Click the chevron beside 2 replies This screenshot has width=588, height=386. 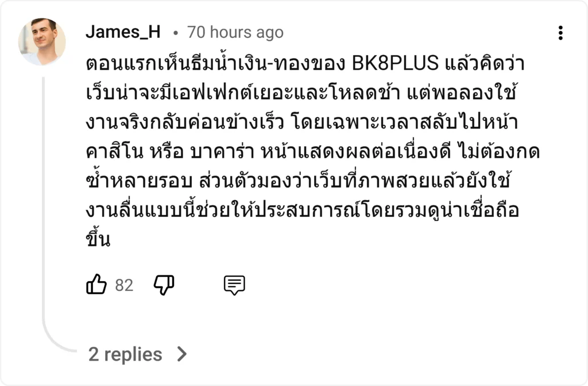(182, 354)
